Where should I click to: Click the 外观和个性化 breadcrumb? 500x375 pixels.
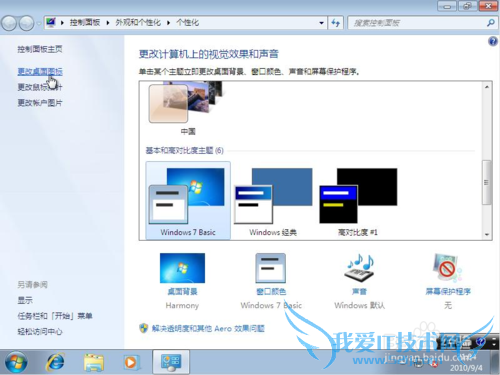[x=138, y=23]
